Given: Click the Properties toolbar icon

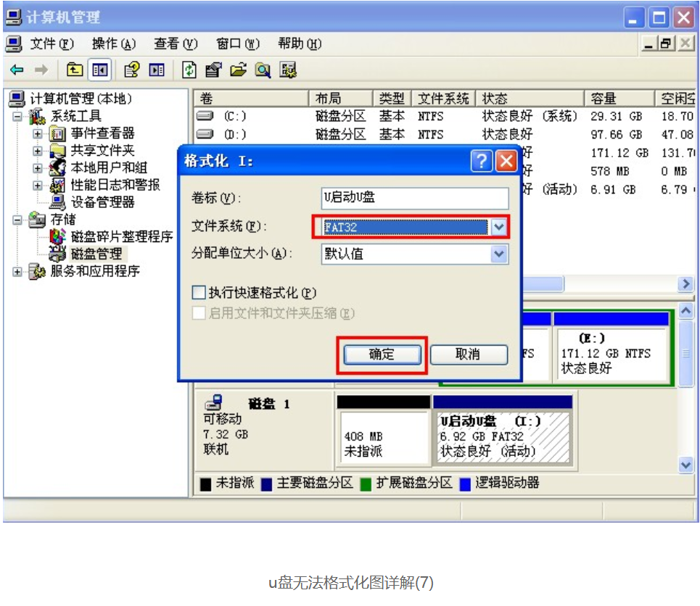Looking at the screenshot, I should tap(213, 70).
